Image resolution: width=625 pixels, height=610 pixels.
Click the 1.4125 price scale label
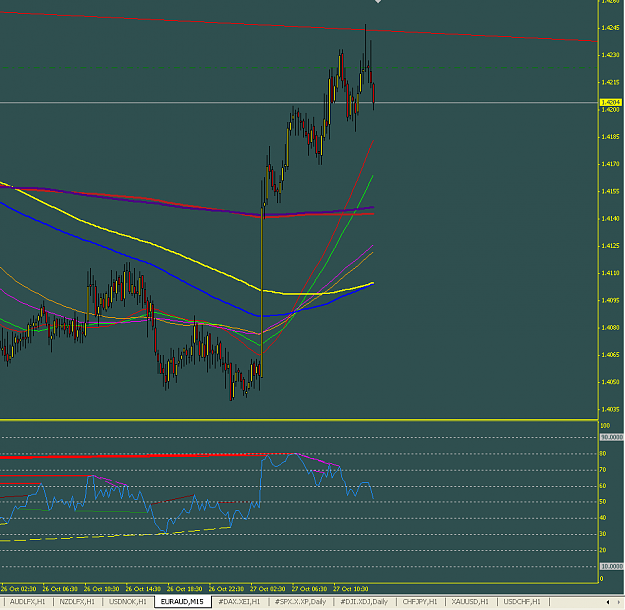click(611, 246)
